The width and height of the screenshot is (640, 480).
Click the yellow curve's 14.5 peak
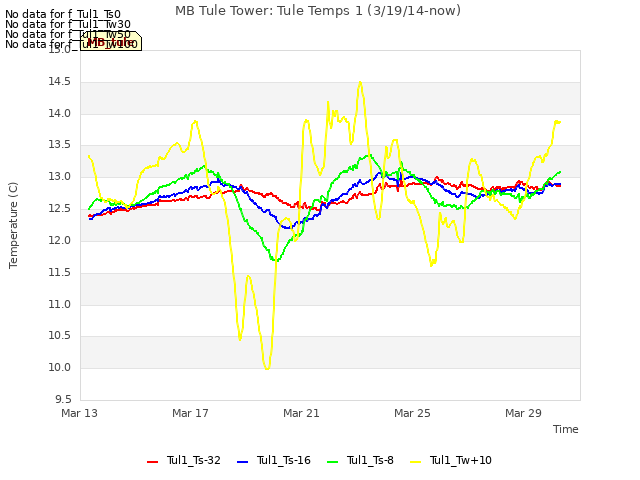pos(360,82)
